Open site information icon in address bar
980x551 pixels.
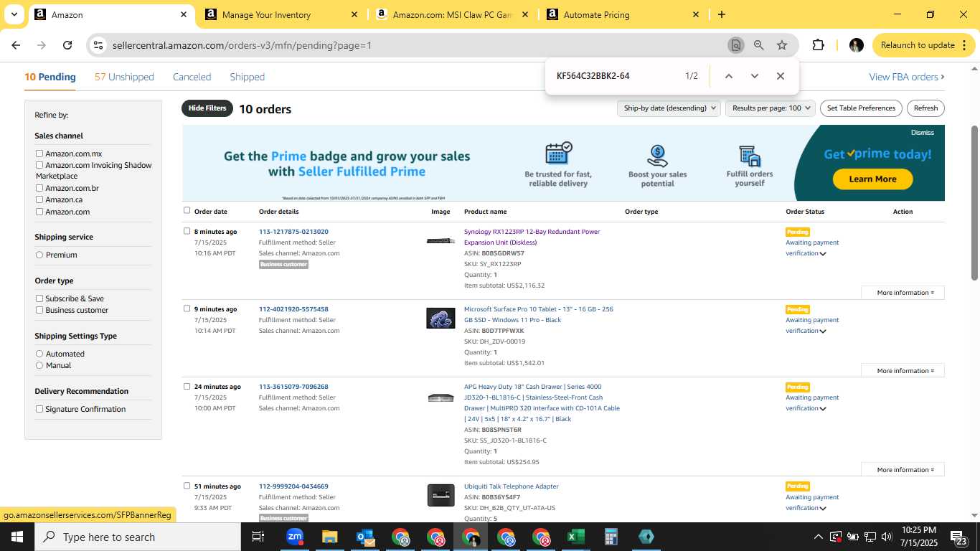(x=98, y=45)
